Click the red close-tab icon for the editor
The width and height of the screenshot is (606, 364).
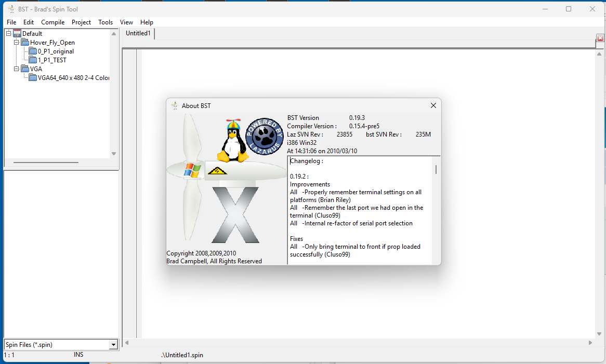point(600,38)
